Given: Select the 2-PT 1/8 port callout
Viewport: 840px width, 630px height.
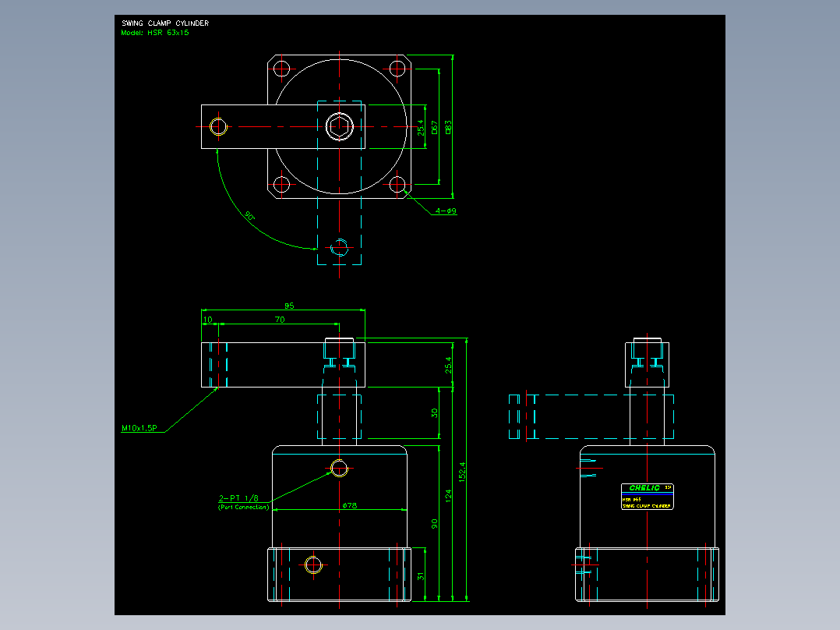Looking at the screenshot, I should click(x=238, y=498).
